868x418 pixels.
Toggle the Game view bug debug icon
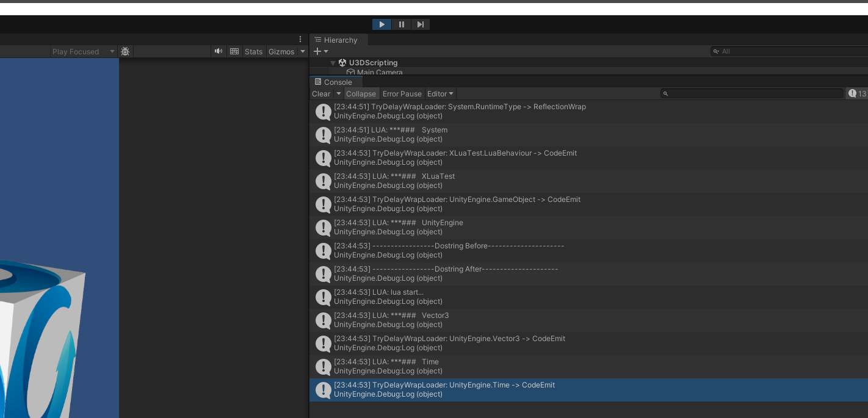pos(125,51)
